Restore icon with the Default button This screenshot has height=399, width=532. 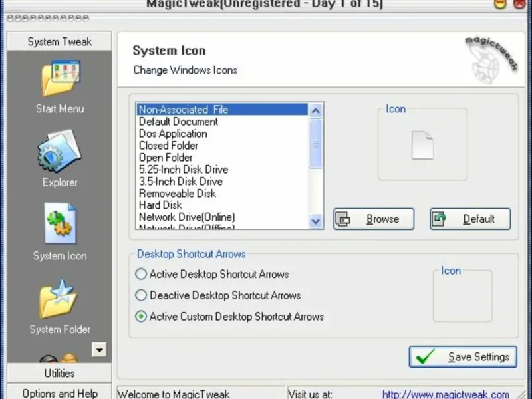tap(470, 219)
